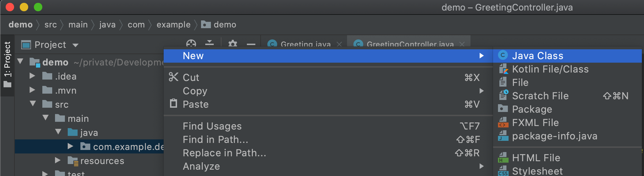Click the example breadcrumb
This screenshot has height=176, width=644.
(x=173, y=25)
